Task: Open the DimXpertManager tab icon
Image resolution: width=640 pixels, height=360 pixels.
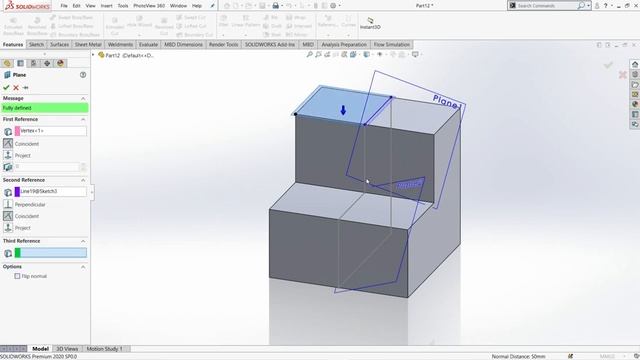Action: [x=47, y=63]
